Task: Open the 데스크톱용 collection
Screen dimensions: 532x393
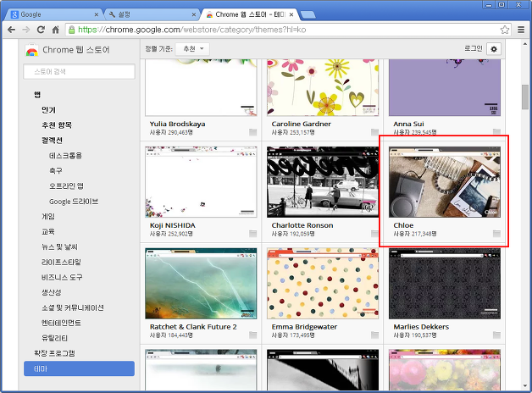Action: (x=65, y=156)
